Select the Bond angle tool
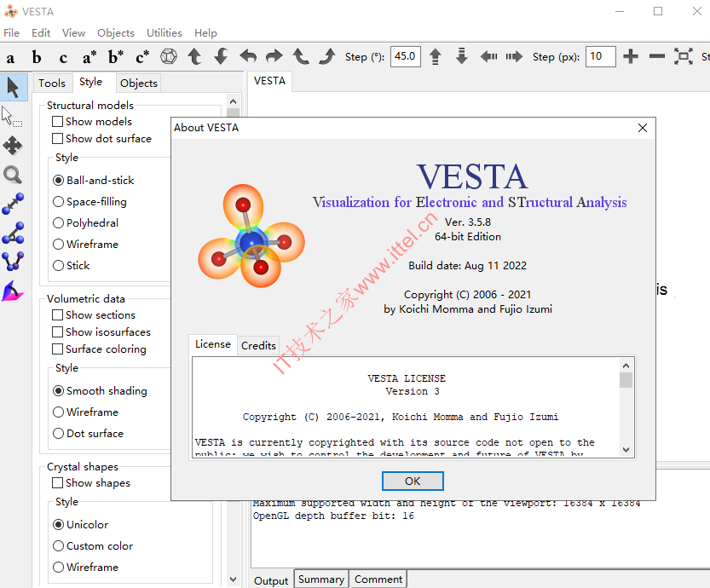 [13, 233]
